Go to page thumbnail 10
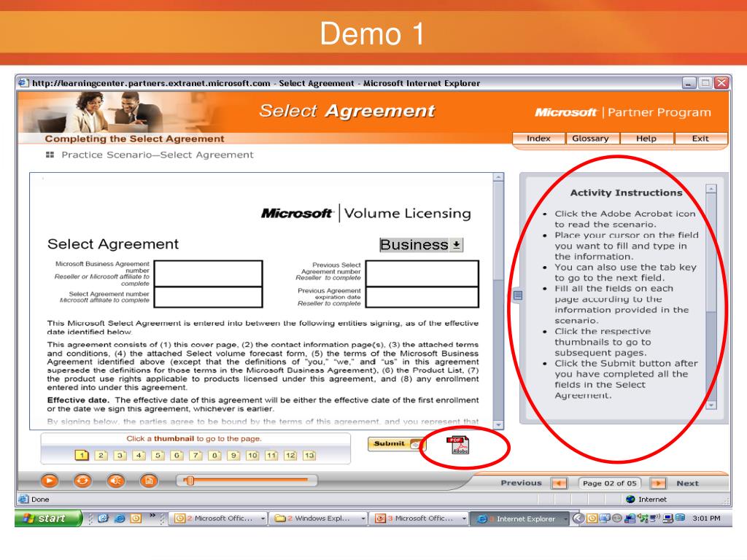747x560 pixels. point(252,455)
